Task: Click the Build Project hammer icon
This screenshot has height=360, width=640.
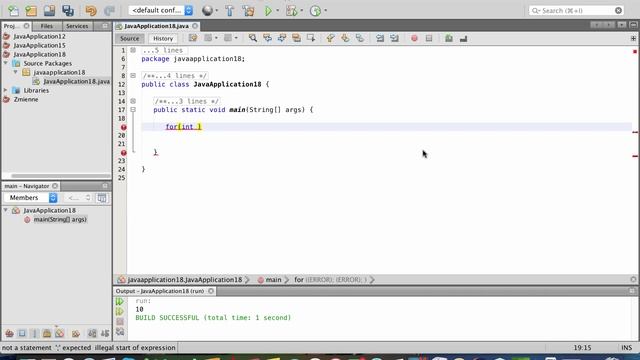Action: pos(229,11)
